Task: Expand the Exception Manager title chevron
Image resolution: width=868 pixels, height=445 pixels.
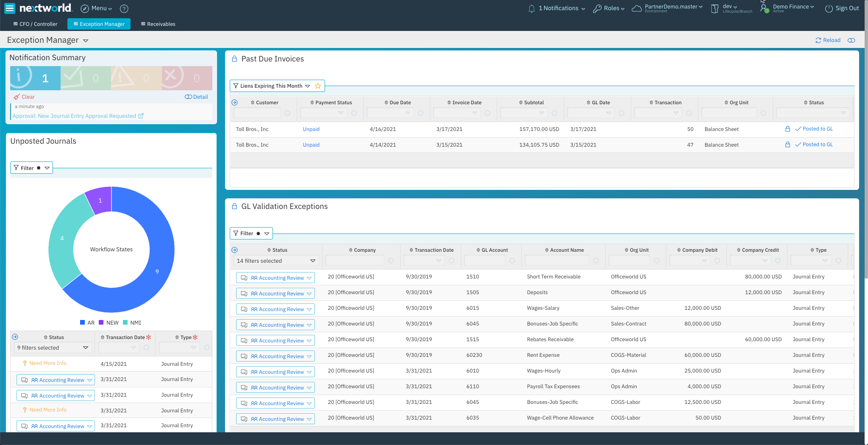Action: 86,40
